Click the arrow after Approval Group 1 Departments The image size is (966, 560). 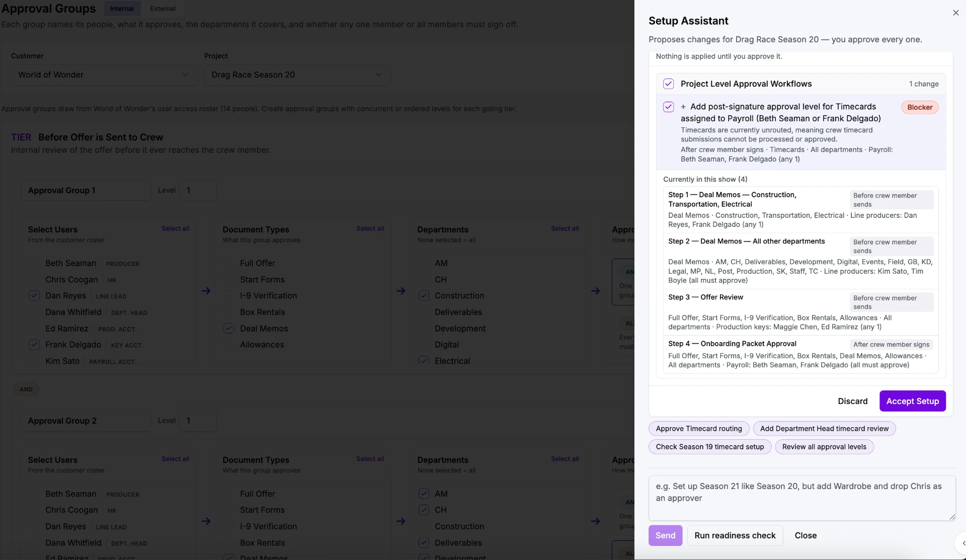pyautogui.click(x=596, y=291)
